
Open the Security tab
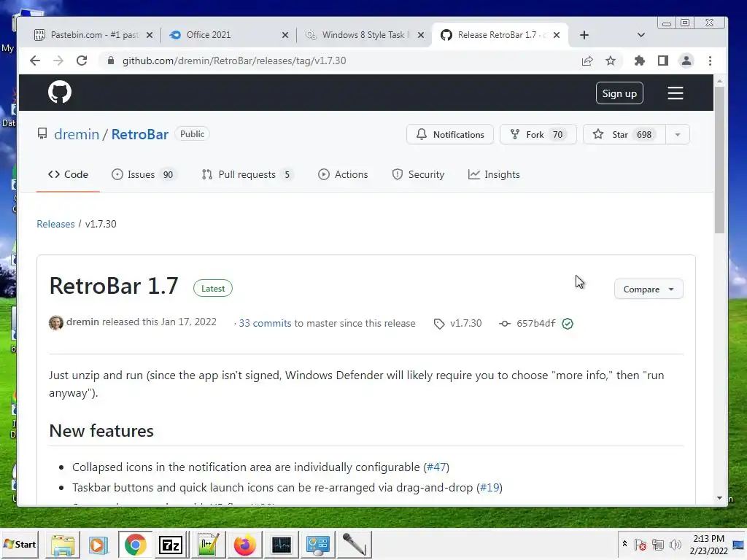(418, 175)
